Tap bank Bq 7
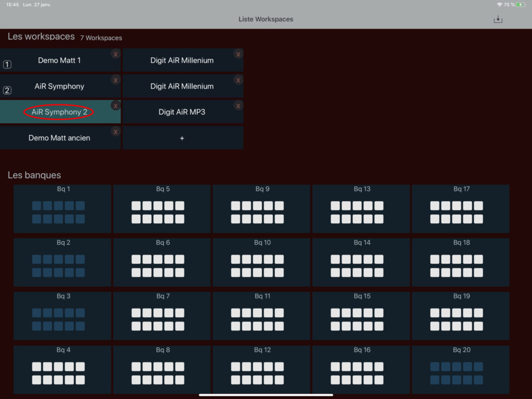 162,316
